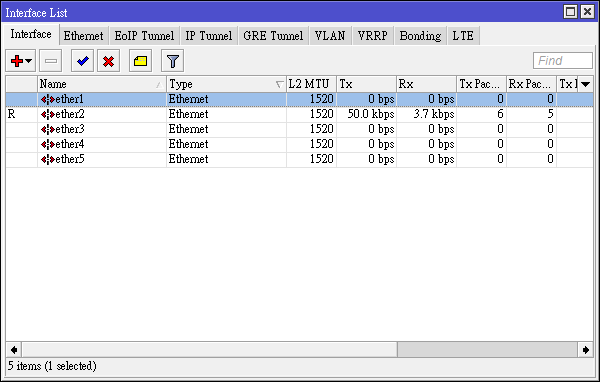Click the 1520 L2 MTU of ether5
The width and height of the screenshot is (600, 382).
pyautogui.click(x=322, y=159)
